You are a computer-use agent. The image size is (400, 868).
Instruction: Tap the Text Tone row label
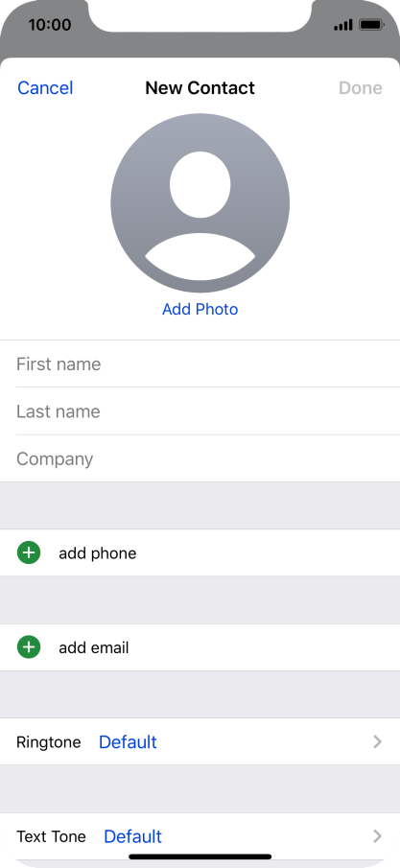pyautogui.click(x=51, y=836)
